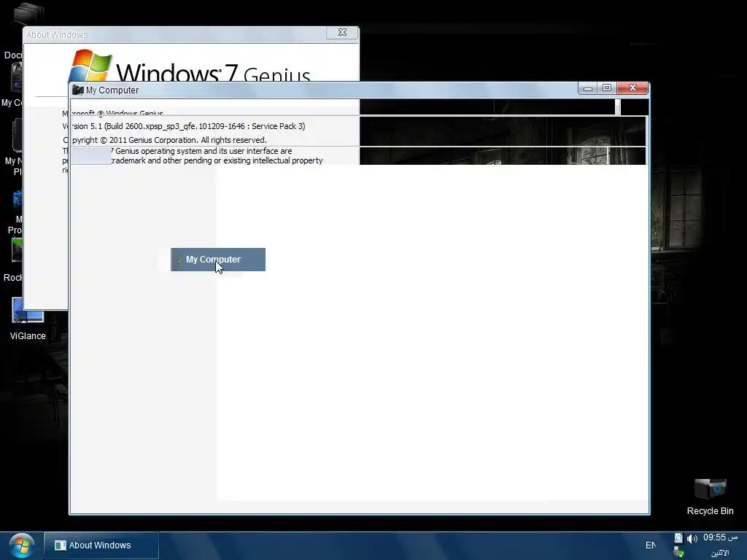
Task: Click the volume speaker tray icon
Action: click(692, 539)
